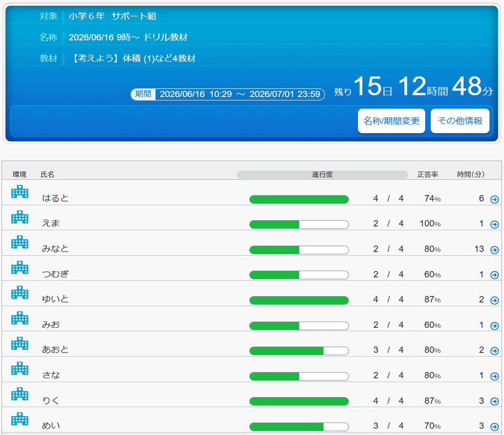This screenshot has height=435, width=504.
Task: Click the 進行度 column header
Action: coord(322,174)
